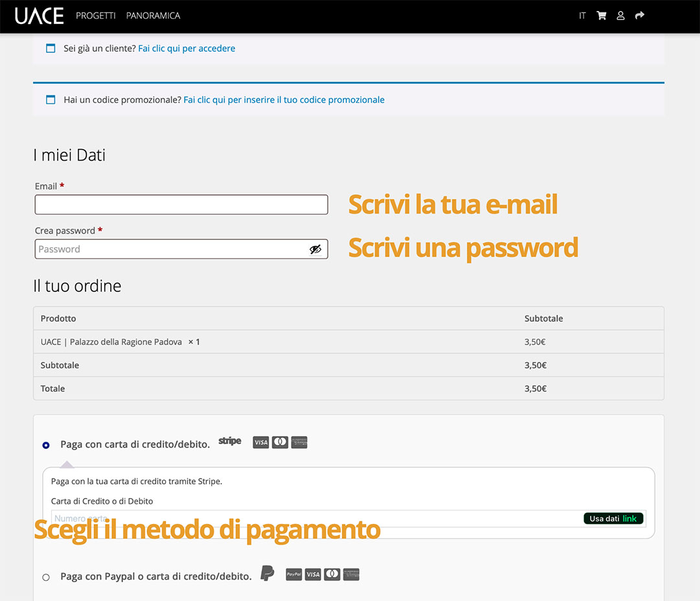Click the Stripe logo
This screenshot has width=700, height=601.
pyautogui.click(x=229, y=442)
